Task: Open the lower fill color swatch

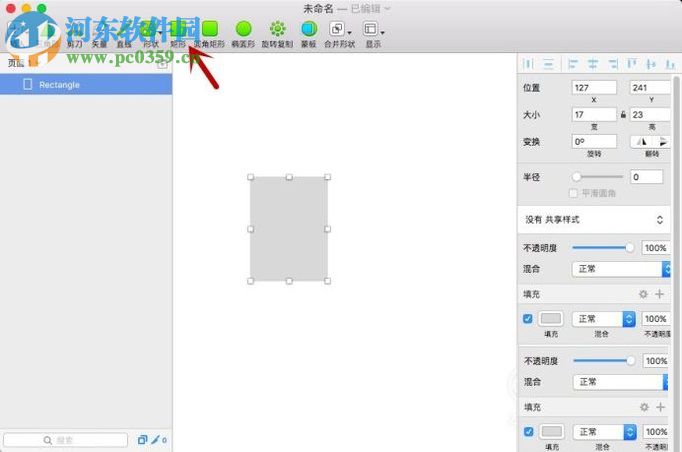Action: pos(552,432)
